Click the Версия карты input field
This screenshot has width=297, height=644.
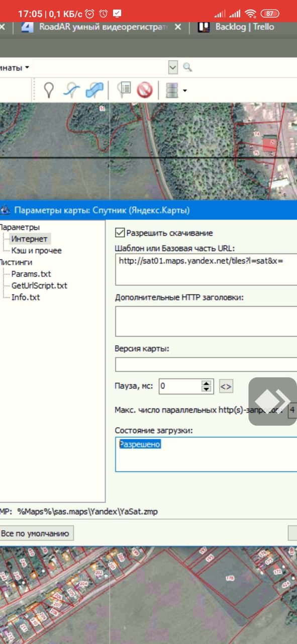[206, 364]
